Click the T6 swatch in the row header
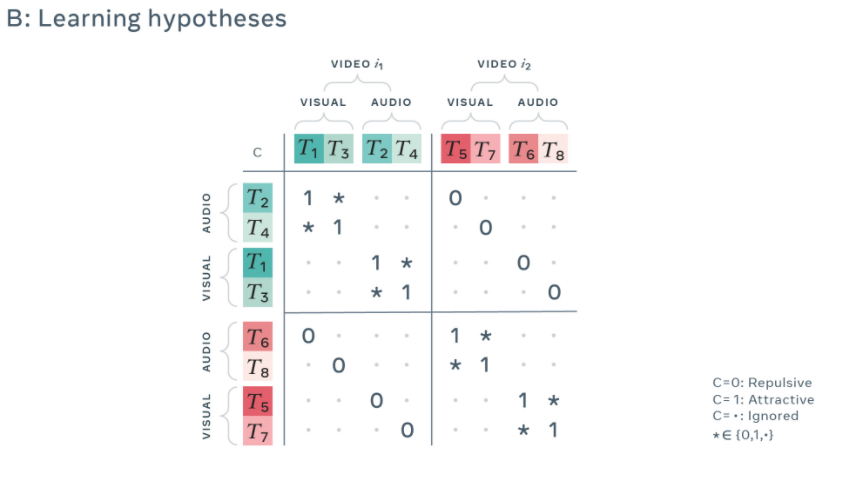 (x=258, y=336)
